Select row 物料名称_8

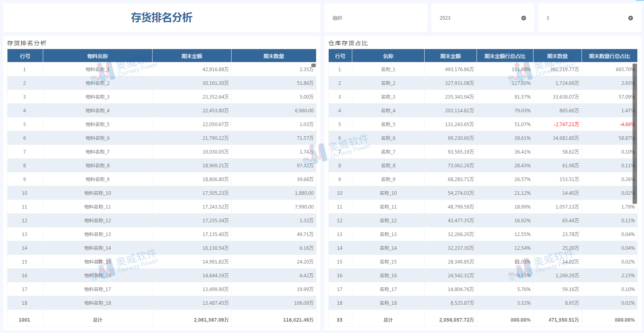162,166
